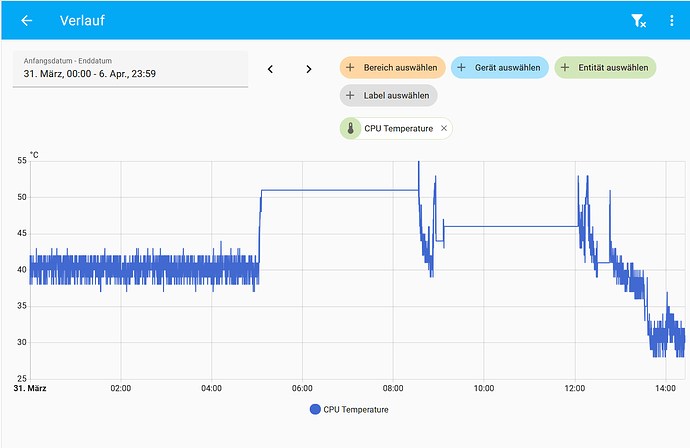Click the 25 value on the temperature axis
Image resolution: width=690 pixels, height=448 pixels.
(x=22, y=378)
